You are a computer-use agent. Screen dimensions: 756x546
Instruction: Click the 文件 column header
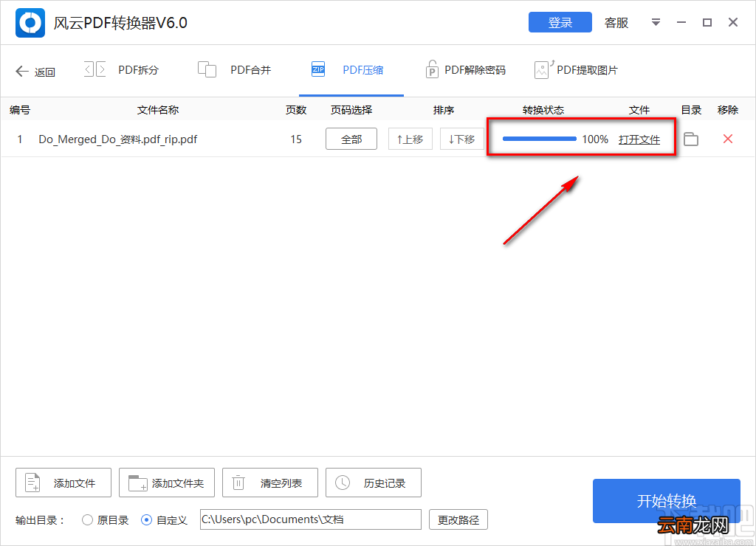639,110
